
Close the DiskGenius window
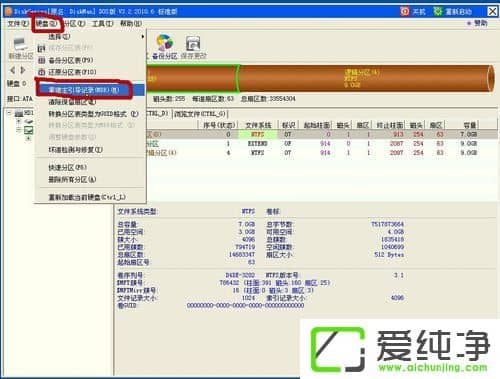click(492, 11)
